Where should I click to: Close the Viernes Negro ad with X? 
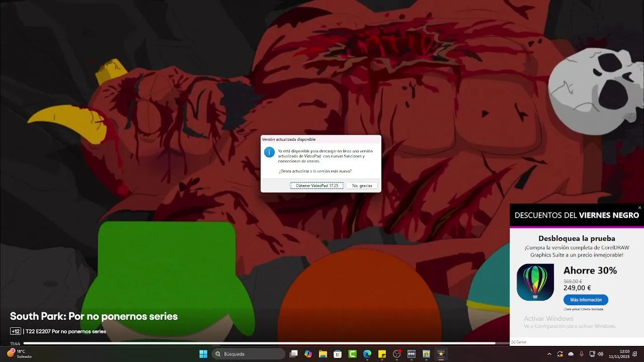pyautogui.click(x=639, y=208)
